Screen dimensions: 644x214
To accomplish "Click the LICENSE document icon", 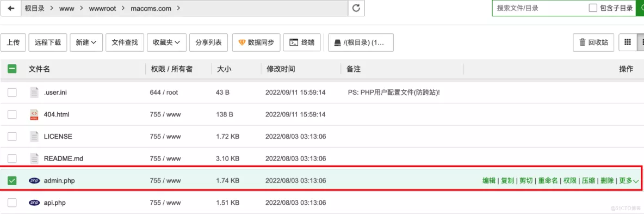I will click(34, 136).
